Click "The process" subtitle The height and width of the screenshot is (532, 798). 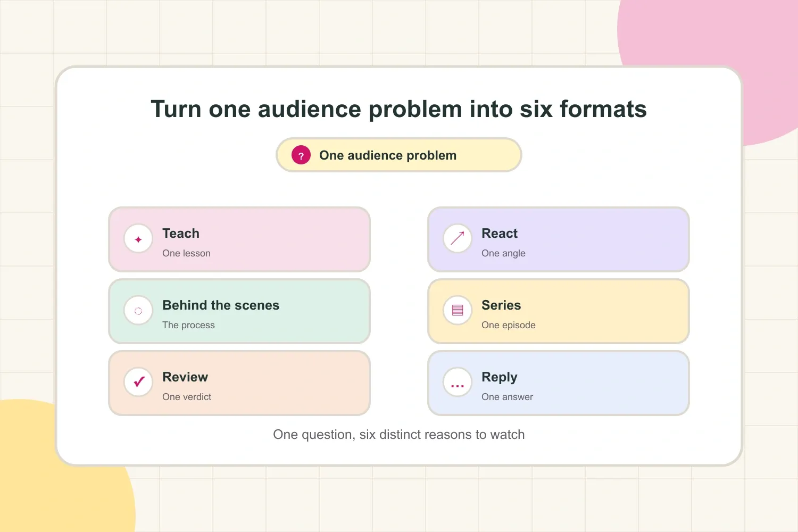[x=188, y=325]
